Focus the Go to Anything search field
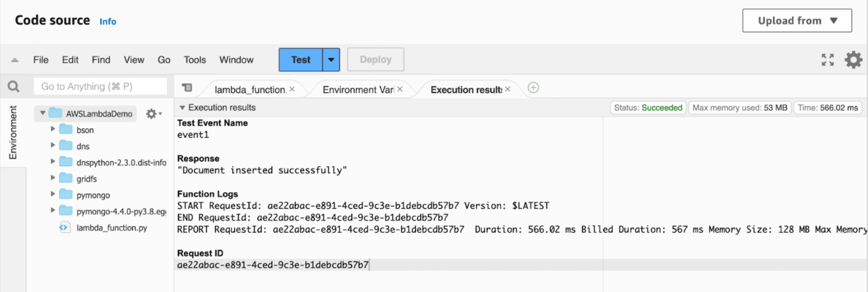Viewport: 868px width, 292px height. pyautogui.click(x=100, y=86)
